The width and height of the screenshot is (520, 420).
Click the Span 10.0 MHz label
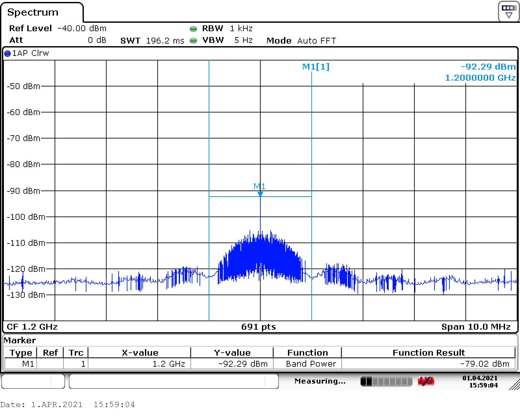pos(476,327)
